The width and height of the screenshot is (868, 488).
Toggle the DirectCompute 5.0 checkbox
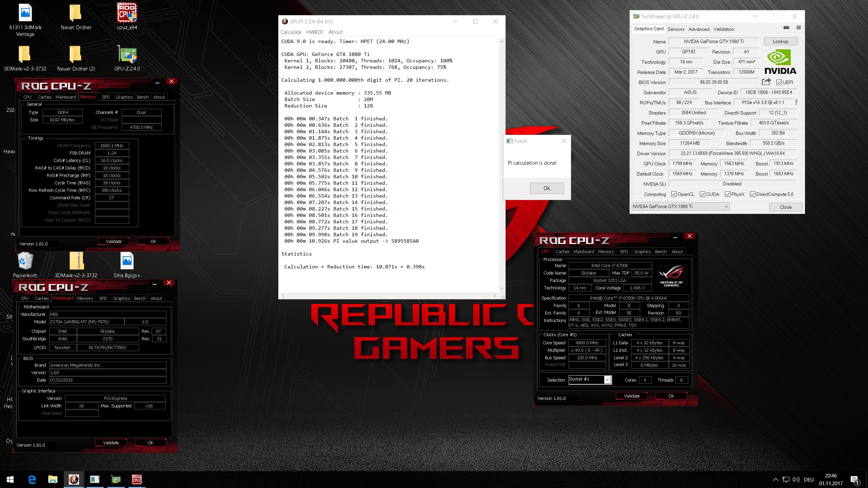[752, 194]
